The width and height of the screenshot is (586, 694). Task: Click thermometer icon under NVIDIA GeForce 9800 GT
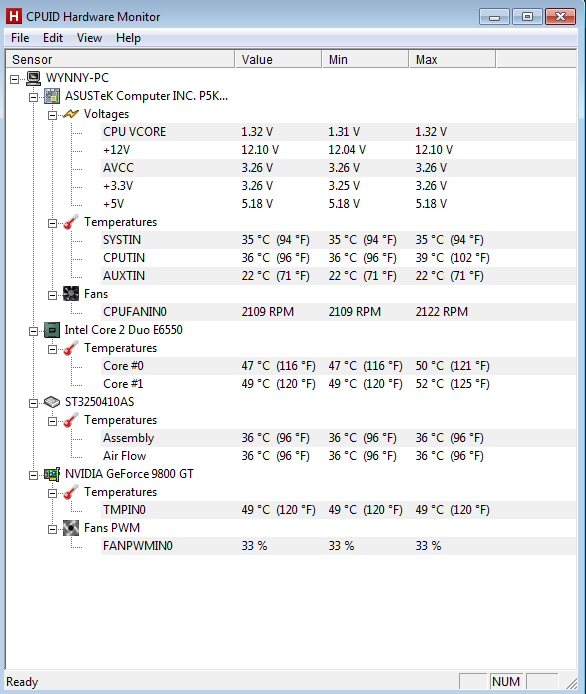click(x=71, y=492)
